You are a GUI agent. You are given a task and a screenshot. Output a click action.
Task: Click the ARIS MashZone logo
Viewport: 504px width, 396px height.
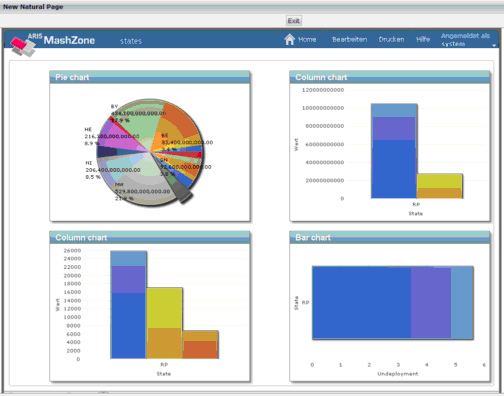(53, 43)
